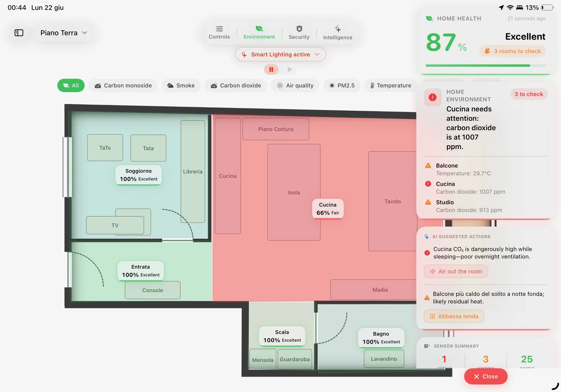Open the Cucina carbon dioxide alert row

point(486,188)
